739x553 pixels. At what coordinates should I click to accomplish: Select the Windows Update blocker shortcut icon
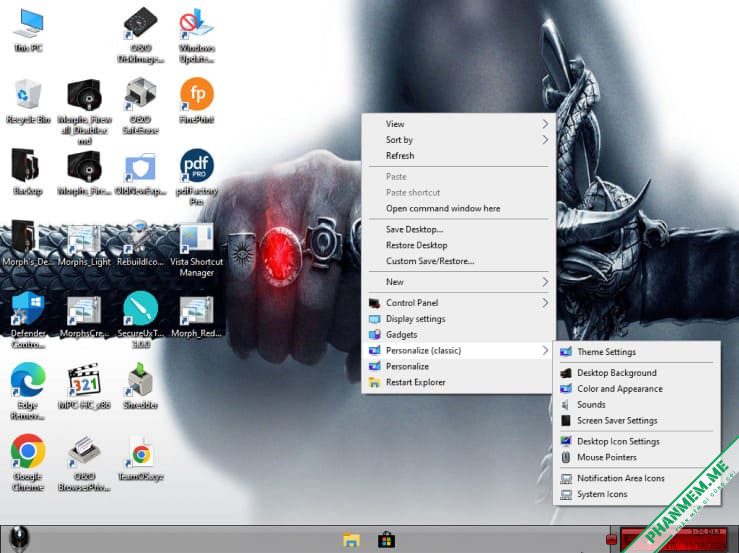point(197,24)
